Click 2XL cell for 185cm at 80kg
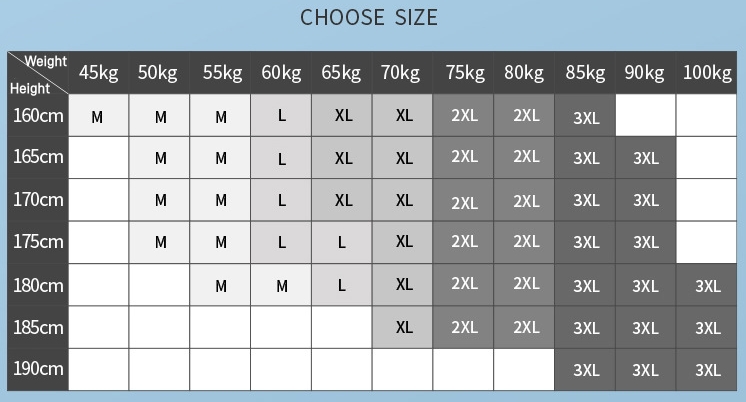The width and height of the screenshot is (746, 402). 526,327
